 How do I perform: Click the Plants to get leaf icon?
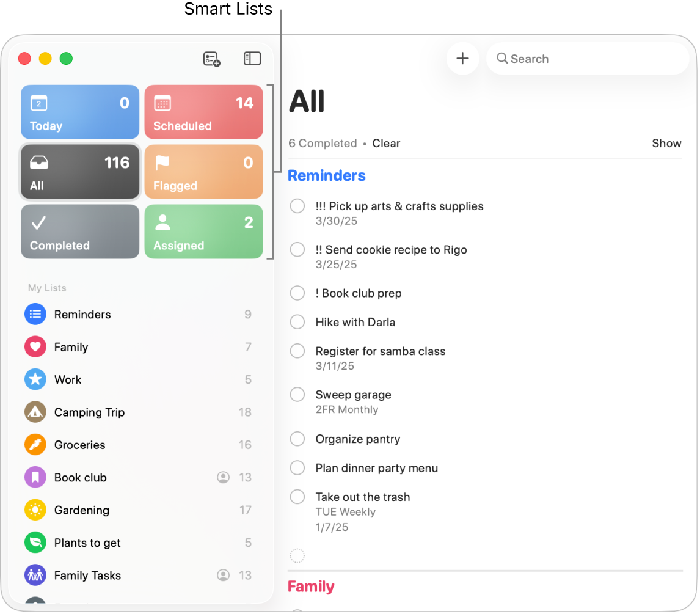[35, 543]
